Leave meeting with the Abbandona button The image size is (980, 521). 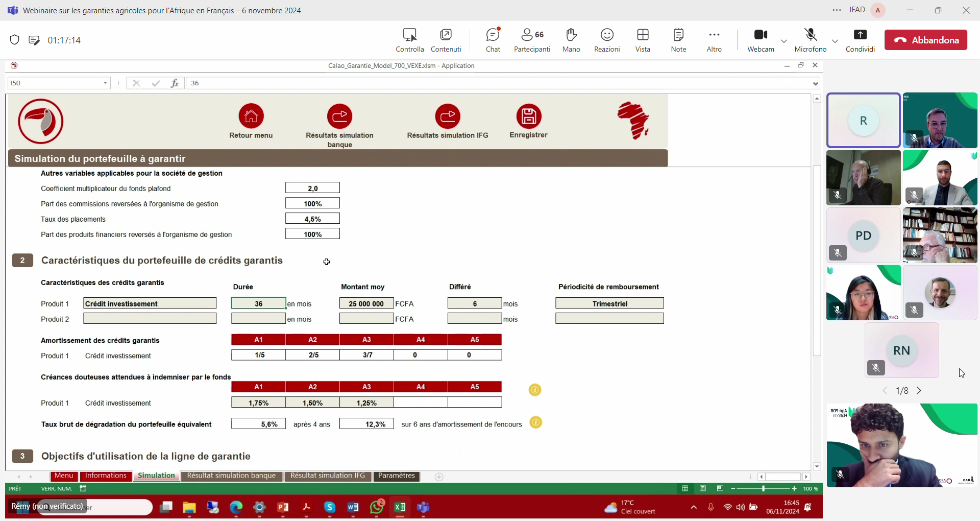(x=926, y=40)
